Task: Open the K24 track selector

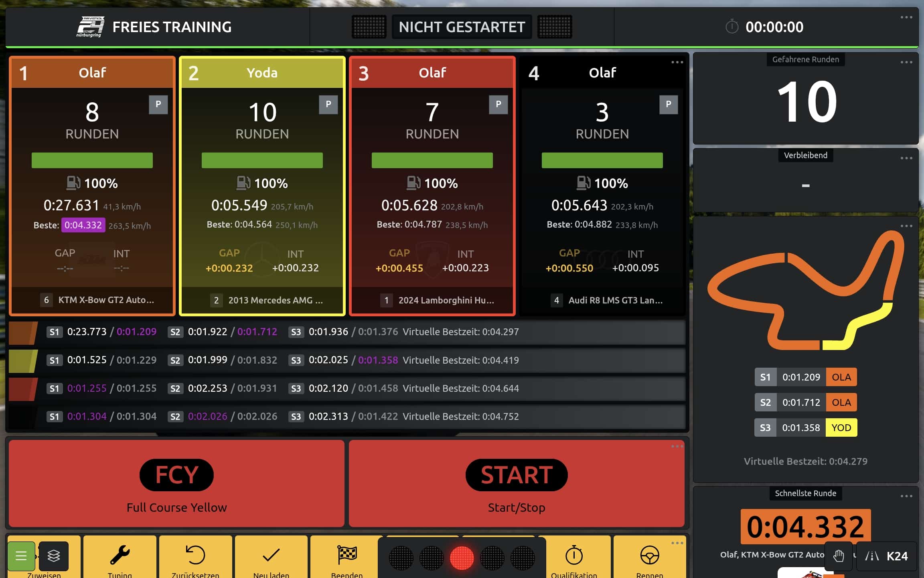Action: coord(887,556)
